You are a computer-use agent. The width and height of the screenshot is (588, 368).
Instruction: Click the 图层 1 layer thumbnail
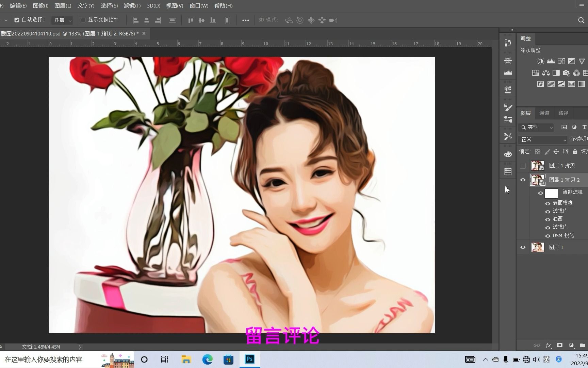tap(538, 247)
